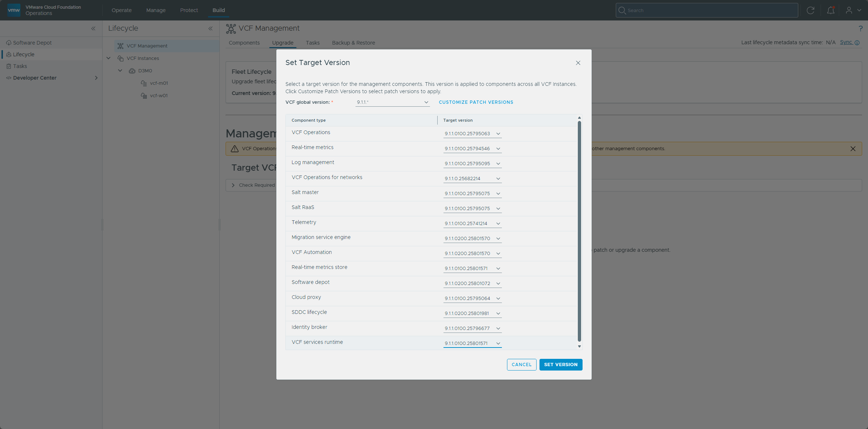This screenshot has height=429, width=868.
Task: Collapse the D3MO tree node chevron
Action: click(120, 71)
